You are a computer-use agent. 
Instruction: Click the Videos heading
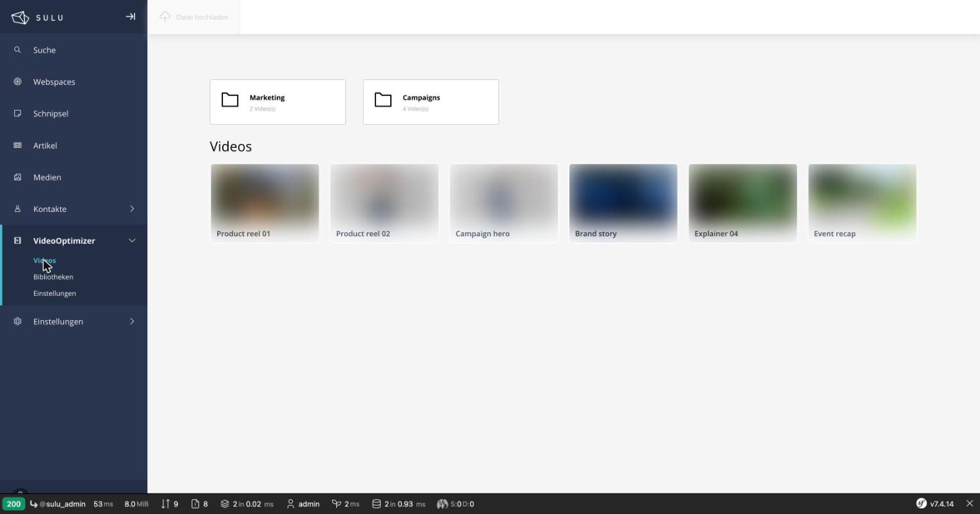[x=231, y=147]
